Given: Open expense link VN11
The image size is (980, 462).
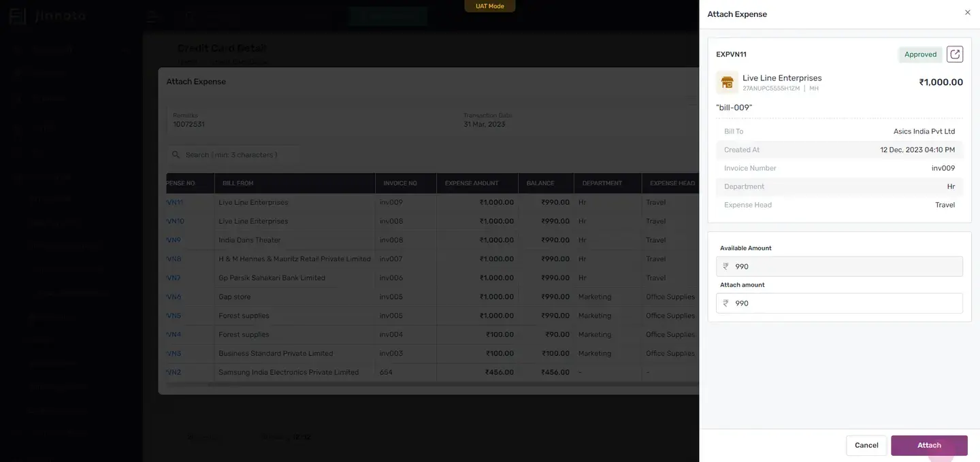Looking at the screenshot, I should [175, 203].
